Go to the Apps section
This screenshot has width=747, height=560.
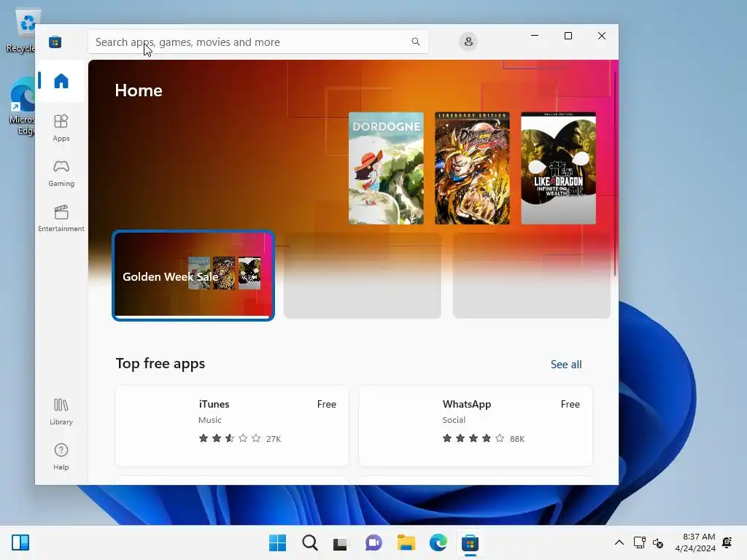pos(61,128)
